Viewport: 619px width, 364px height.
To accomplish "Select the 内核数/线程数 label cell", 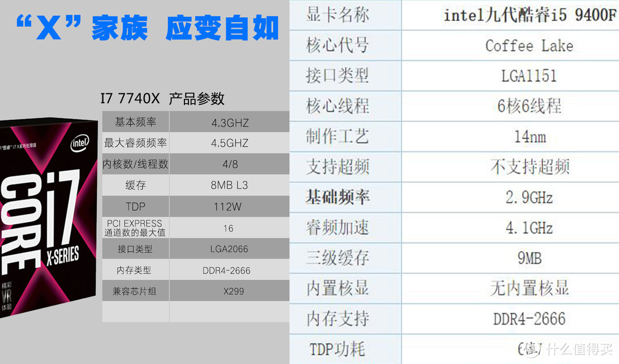I will tap(135, 164).
